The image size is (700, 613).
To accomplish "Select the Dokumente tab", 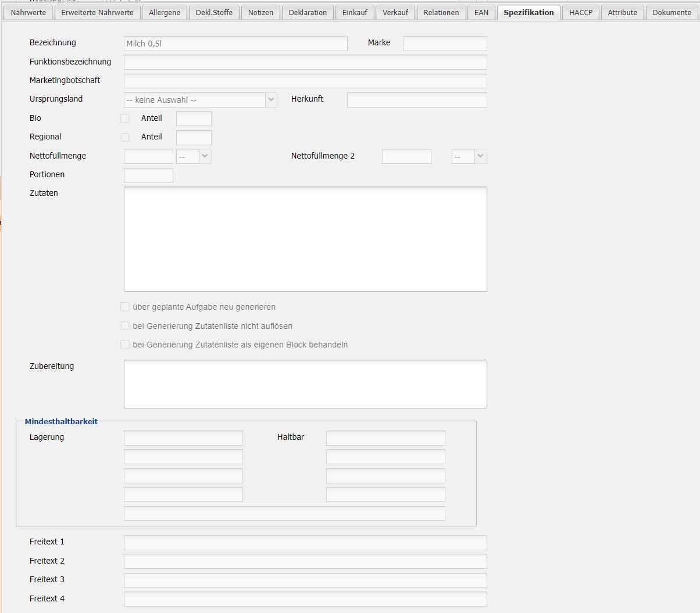I will click(672, 12).
